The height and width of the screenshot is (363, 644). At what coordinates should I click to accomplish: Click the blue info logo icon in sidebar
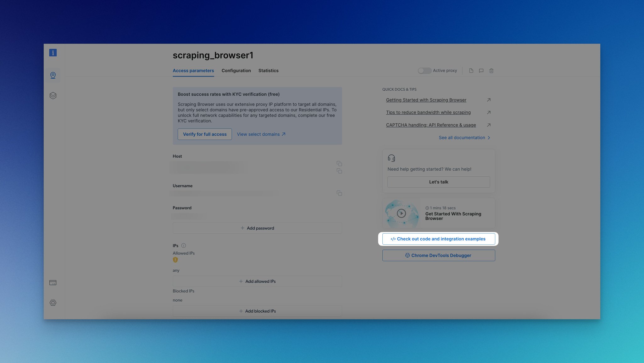pyautogui.click(x=53, y=53)
